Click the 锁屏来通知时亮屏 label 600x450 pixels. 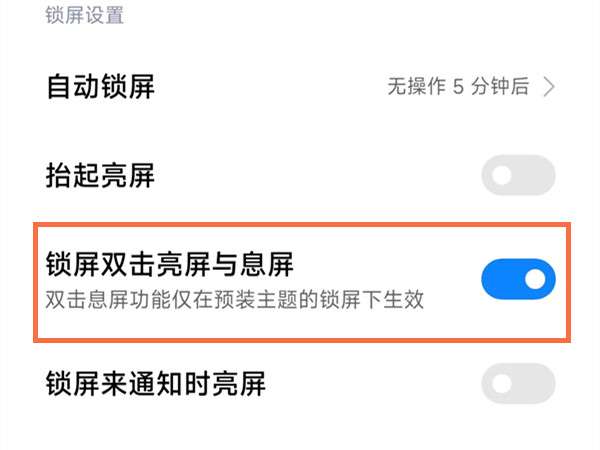click(x=155, y=383)
